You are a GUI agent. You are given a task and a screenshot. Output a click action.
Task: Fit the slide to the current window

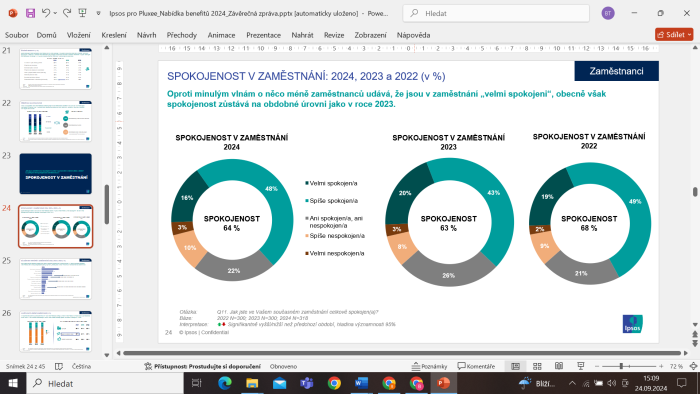(693, 366)
